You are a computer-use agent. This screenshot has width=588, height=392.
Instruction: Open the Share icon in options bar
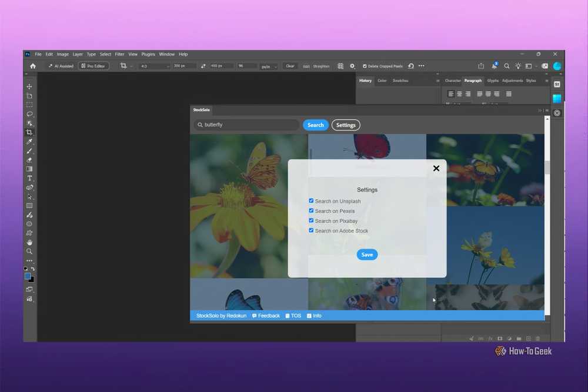point(481,66)
